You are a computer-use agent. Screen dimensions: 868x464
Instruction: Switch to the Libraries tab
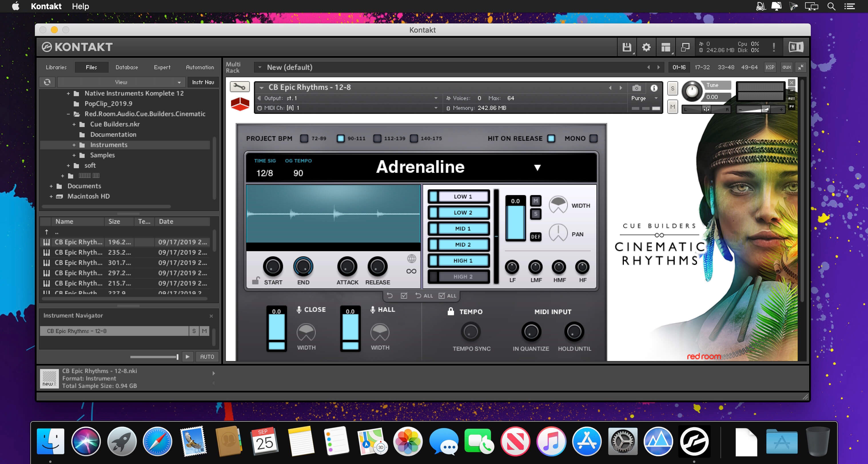[56, 67]
